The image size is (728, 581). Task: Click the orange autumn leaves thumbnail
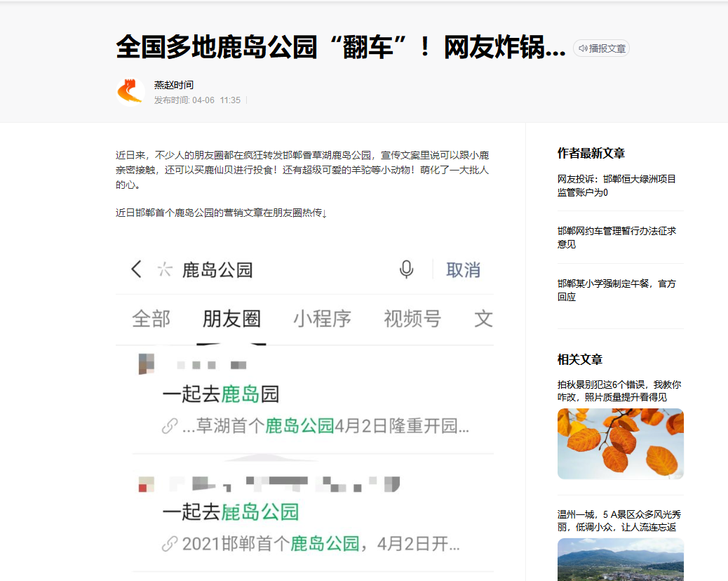pyautogui.click(x=620, y=443)
